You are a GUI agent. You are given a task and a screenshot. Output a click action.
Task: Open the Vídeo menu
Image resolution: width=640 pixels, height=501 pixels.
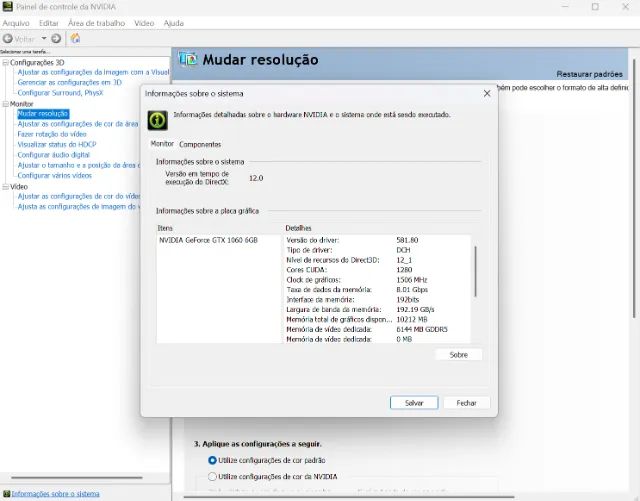tap(144, 23)
